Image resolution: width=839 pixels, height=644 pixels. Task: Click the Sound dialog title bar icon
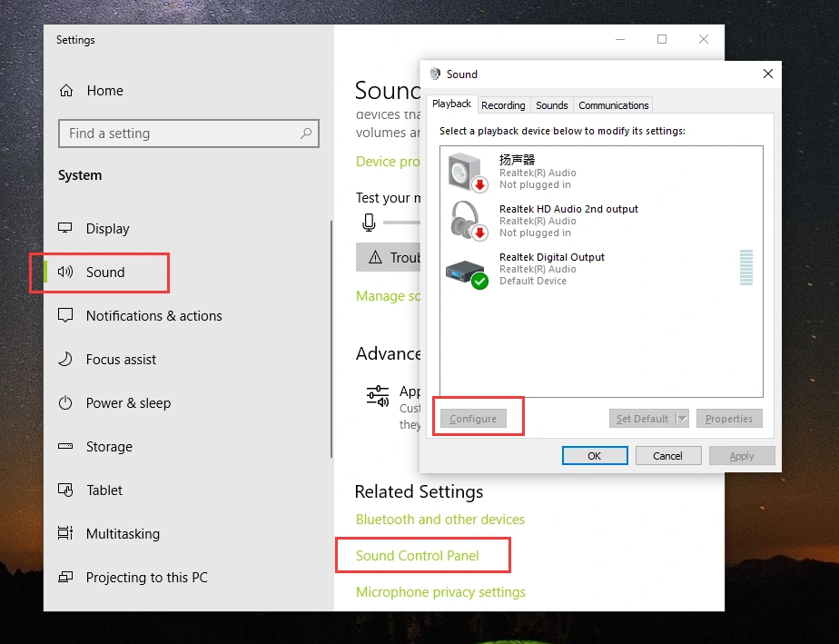(435, 74)
